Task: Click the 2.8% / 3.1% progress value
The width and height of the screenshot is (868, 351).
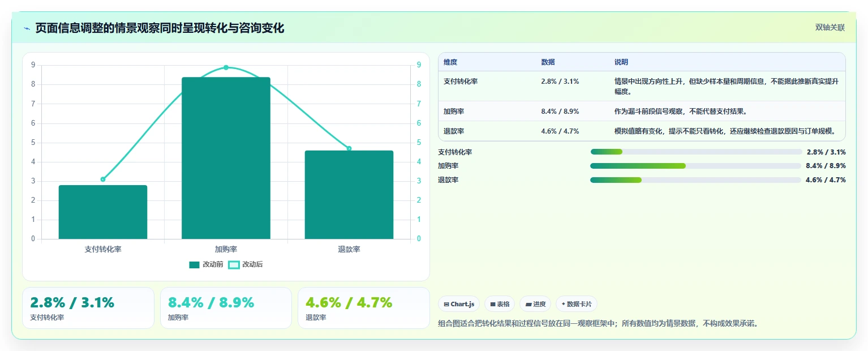Action: tap(826, 152)
